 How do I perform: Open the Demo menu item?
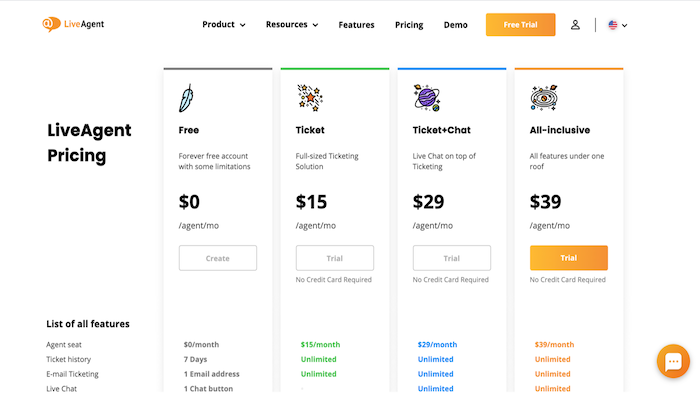[x=455, y=25]
